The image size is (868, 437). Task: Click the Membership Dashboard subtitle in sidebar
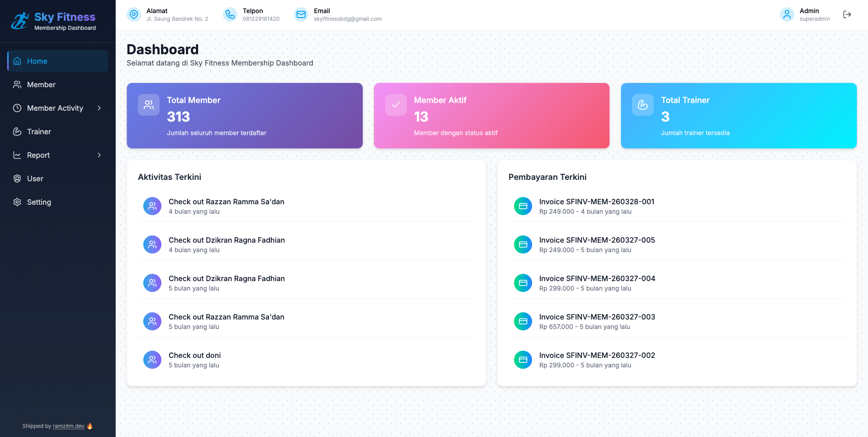click(x=65, y=28)
